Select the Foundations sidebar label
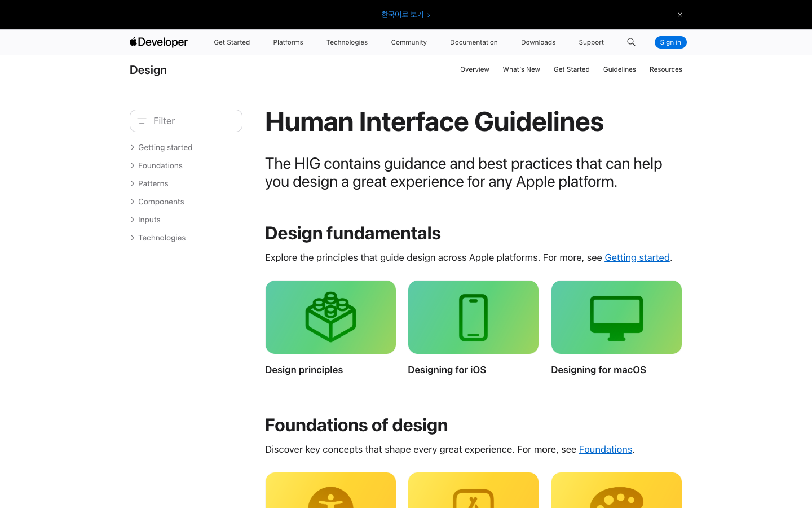Viewport: 812px width, 508px height. pyautogui.click(x=160, y=165)
